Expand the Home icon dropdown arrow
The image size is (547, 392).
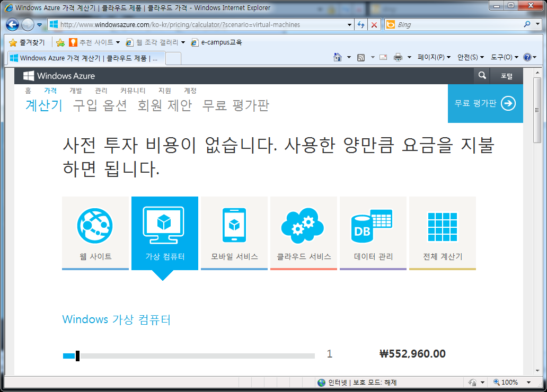pos(349,57)
